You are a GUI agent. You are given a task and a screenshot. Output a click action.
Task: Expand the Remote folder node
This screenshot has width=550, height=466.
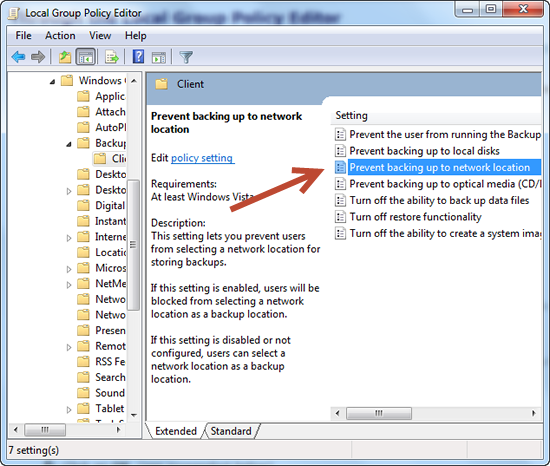pyautogui.click(x=69, y=347)
